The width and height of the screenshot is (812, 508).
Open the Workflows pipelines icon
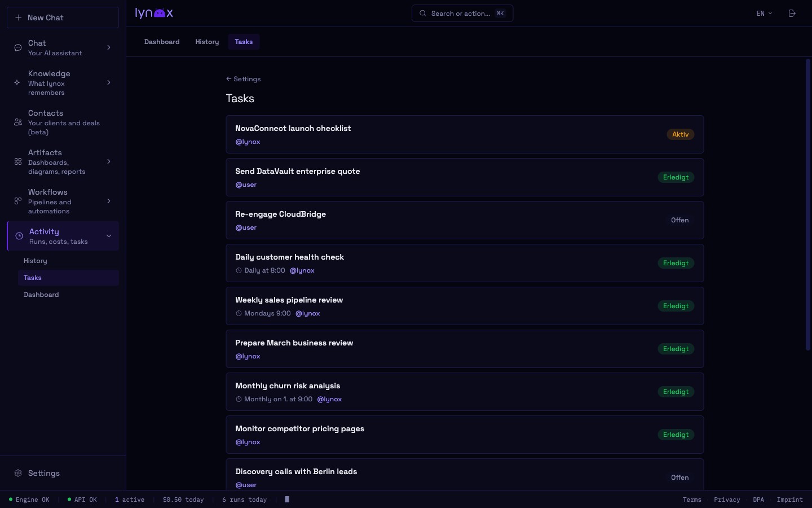coord(18,202)
